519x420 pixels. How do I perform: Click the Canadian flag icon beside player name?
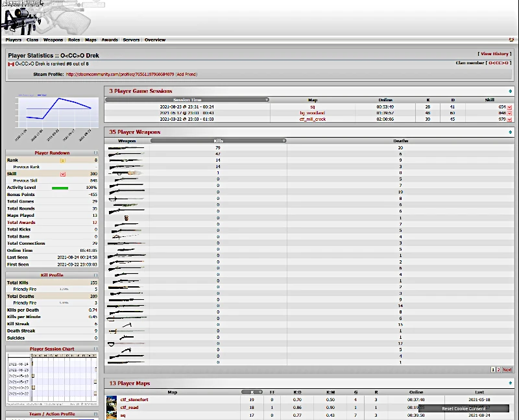click(x=11, y=64)
